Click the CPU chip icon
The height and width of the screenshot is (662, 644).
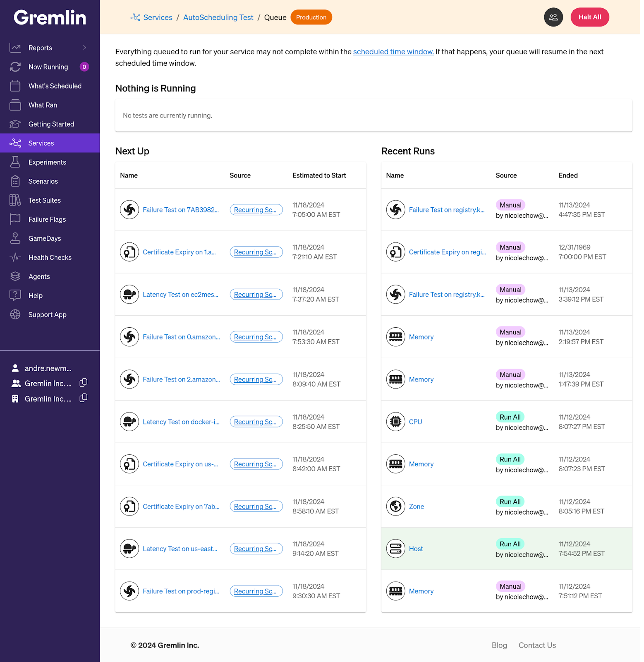click(396, 422)
